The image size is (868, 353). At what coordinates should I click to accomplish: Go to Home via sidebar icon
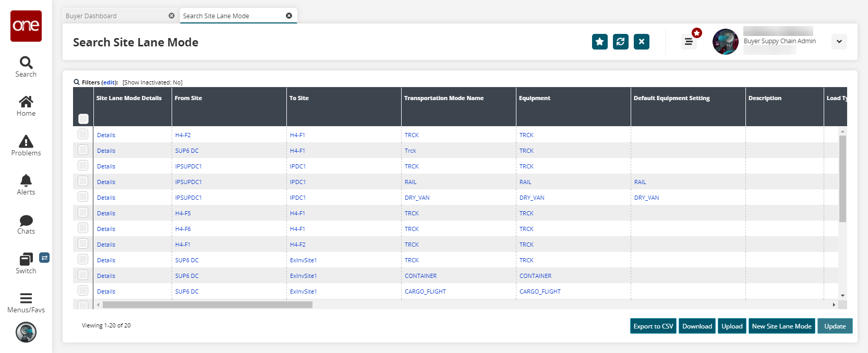click(26, 102)
